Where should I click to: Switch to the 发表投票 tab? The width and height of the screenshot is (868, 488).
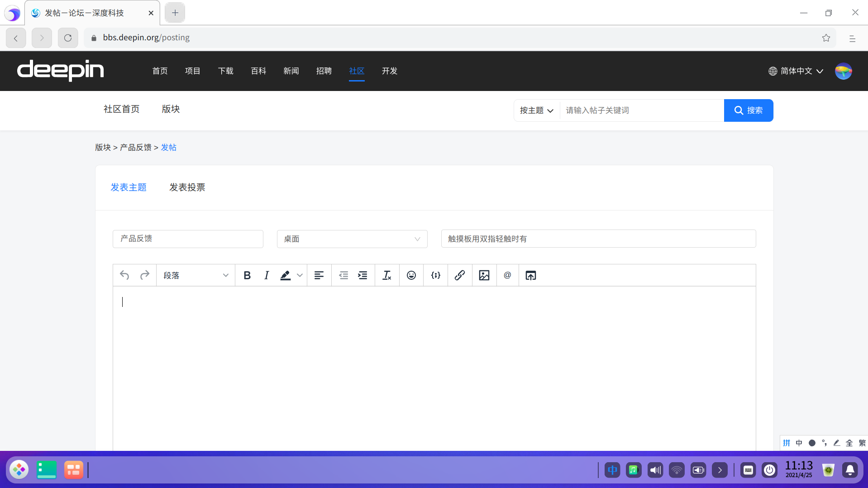pos(187,187)
